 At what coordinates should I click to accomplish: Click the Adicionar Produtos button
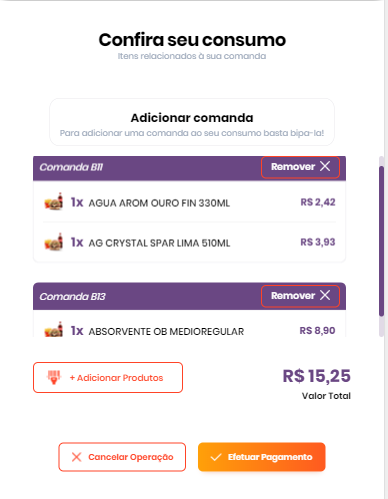click(x=108, y=377)
